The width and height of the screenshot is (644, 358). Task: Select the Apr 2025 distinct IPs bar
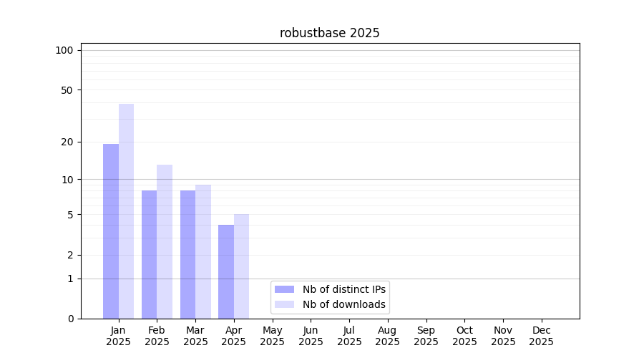point(226,271)
